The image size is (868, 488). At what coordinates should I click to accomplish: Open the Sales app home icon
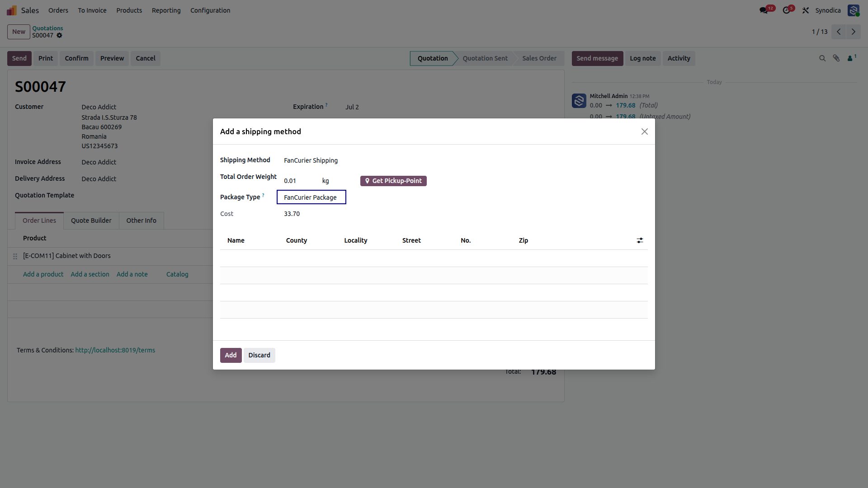[x=12, y=10]
